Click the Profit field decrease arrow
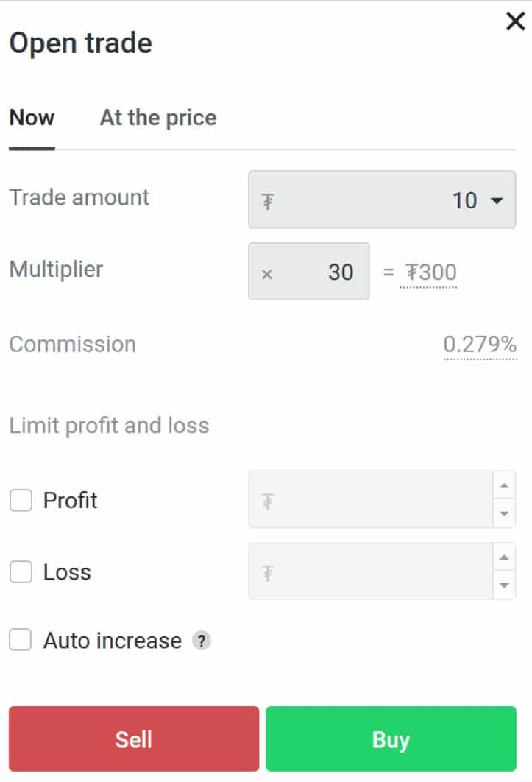 tap(504, 513)
